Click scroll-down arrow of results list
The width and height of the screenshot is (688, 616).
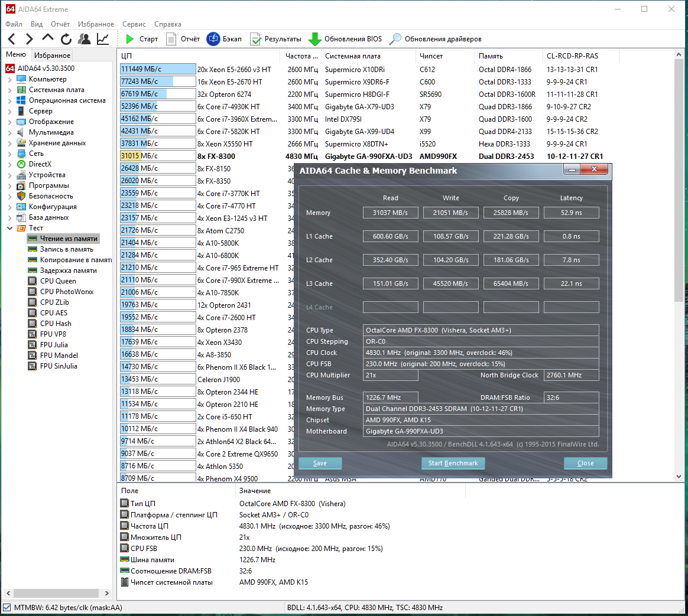tap(679, 477)
